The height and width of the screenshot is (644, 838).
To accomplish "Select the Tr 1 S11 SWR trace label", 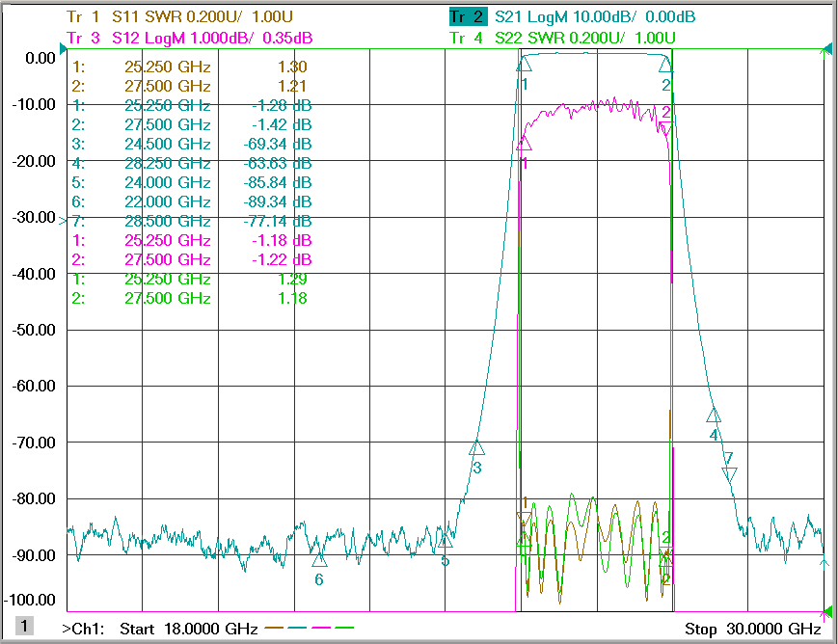I will click(x=179, y=16).
